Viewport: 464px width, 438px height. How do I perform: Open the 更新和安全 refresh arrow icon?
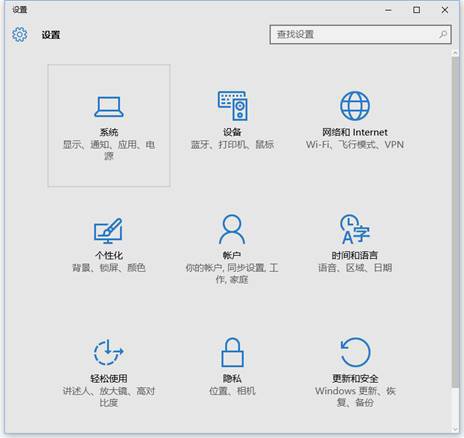355,352
